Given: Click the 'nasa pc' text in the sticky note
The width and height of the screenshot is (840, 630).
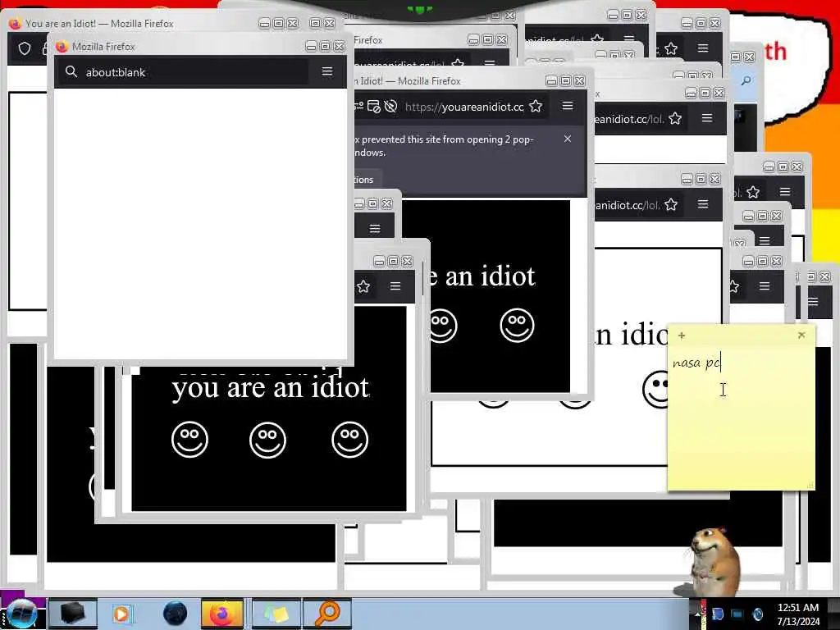Looking at the screenshot, I should [x=696, y=363].
